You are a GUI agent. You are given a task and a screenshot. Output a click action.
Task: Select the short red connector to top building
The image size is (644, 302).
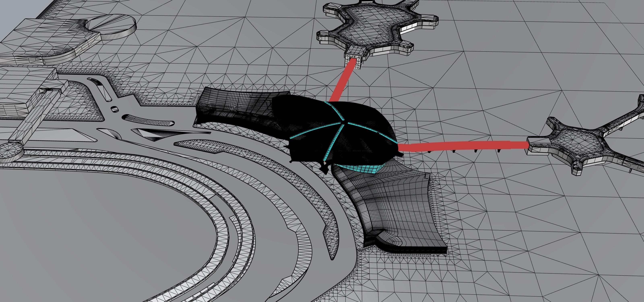pyautogui.click(x=342, y=80)
